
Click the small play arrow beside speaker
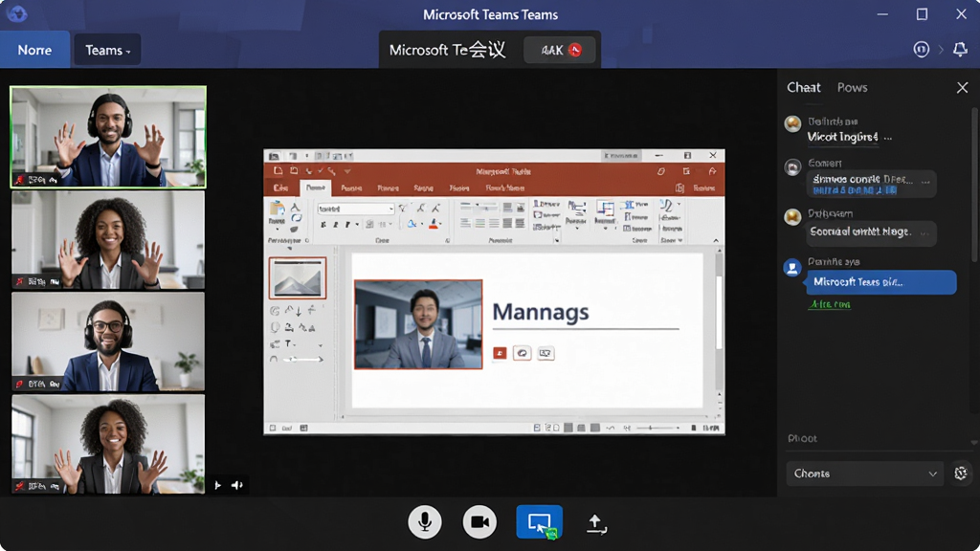tap(217, 485)
